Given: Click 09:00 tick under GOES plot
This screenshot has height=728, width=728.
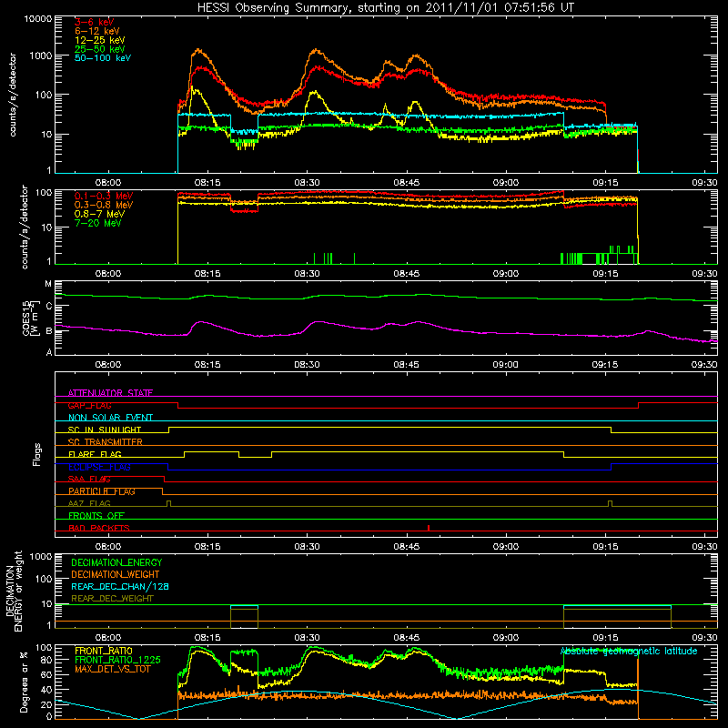Looking at the screenshot, I should pos(506,365).
